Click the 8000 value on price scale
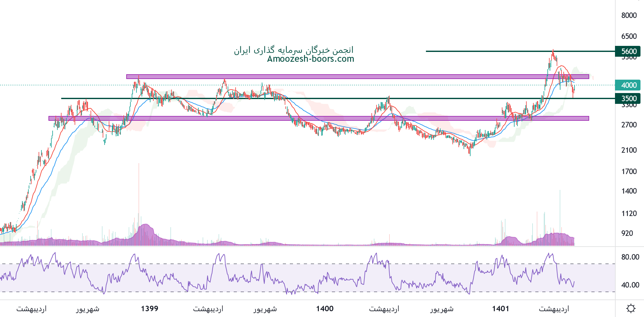The image size is (644, 317). click(629, 15)
